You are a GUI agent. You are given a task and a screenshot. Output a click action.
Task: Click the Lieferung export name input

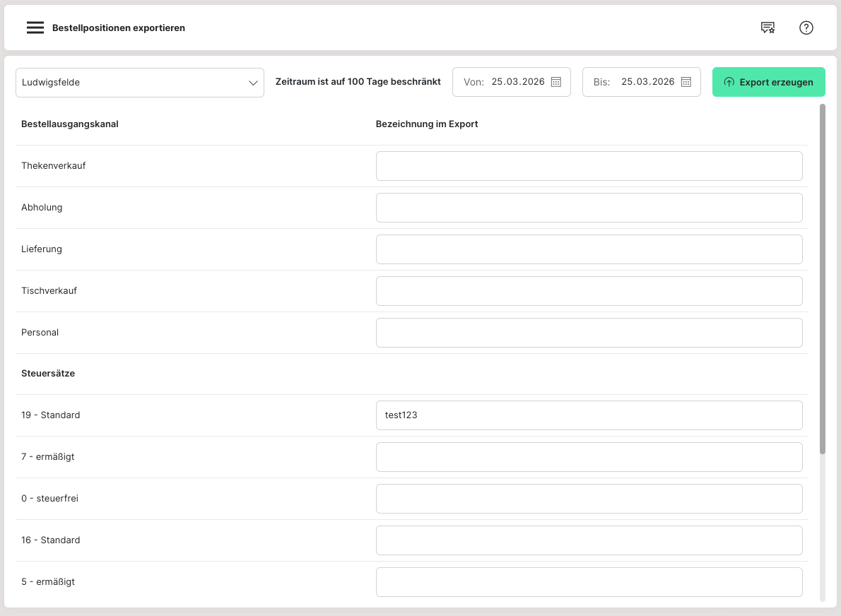point(589,249)
